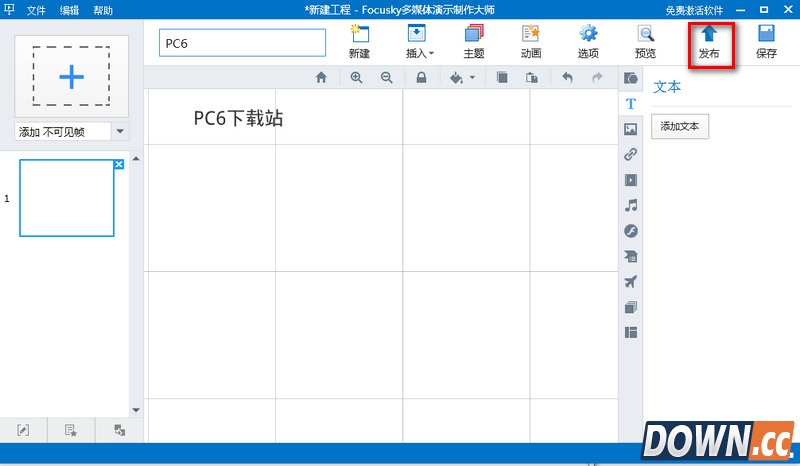Select frame thumbnail number 1
The height and width of the screenshot is (466, 800).
coord(67,198)
